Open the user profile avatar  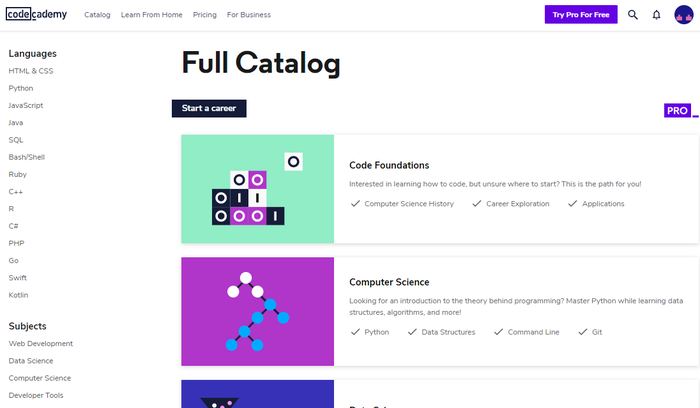683,15
